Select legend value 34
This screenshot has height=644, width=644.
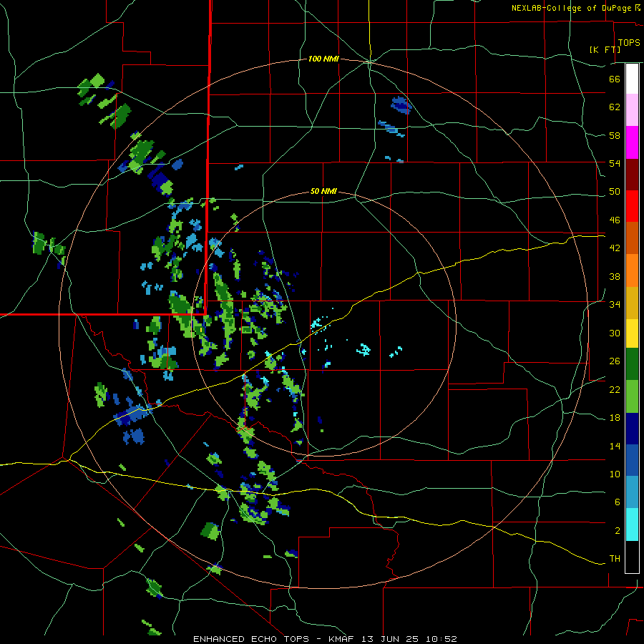pos(615,305)
